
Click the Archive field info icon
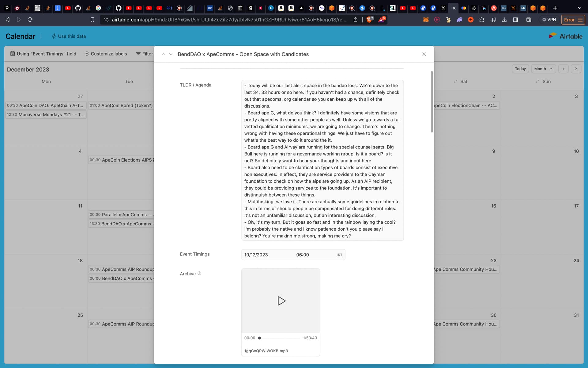(199, 273)
